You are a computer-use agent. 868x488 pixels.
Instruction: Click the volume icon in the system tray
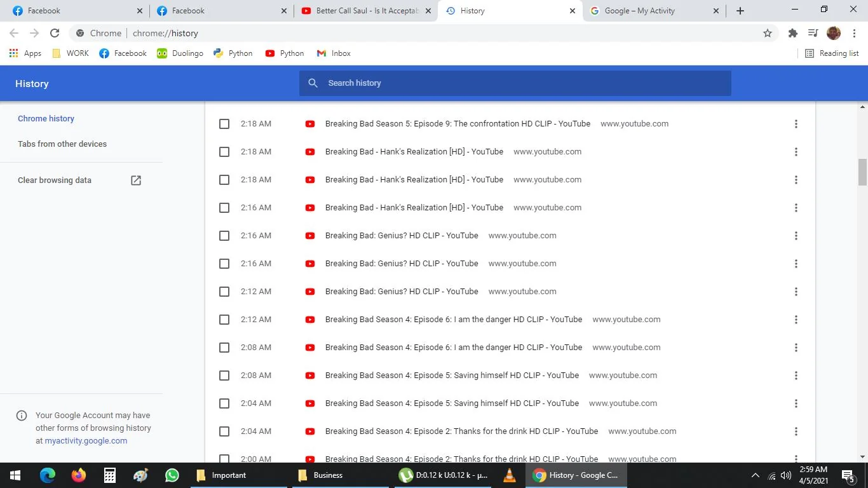(786, 475)
